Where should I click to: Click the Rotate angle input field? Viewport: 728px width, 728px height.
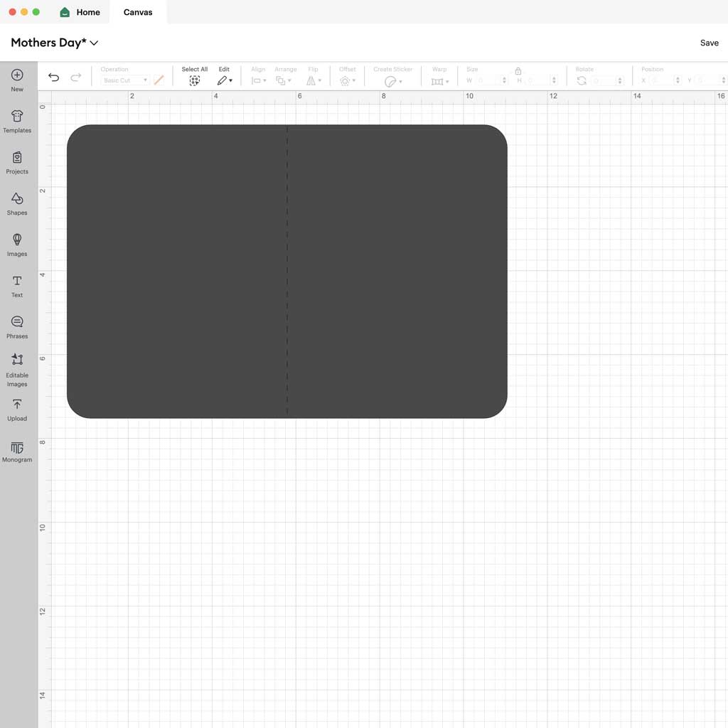coord(603,81)
